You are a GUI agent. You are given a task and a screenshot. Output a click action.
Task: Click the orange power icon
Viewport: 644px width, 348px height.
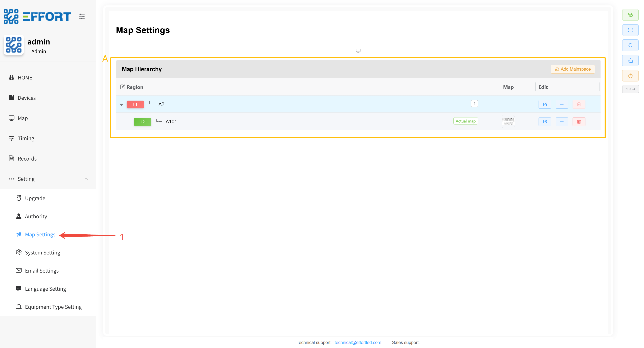coord(630,76)
